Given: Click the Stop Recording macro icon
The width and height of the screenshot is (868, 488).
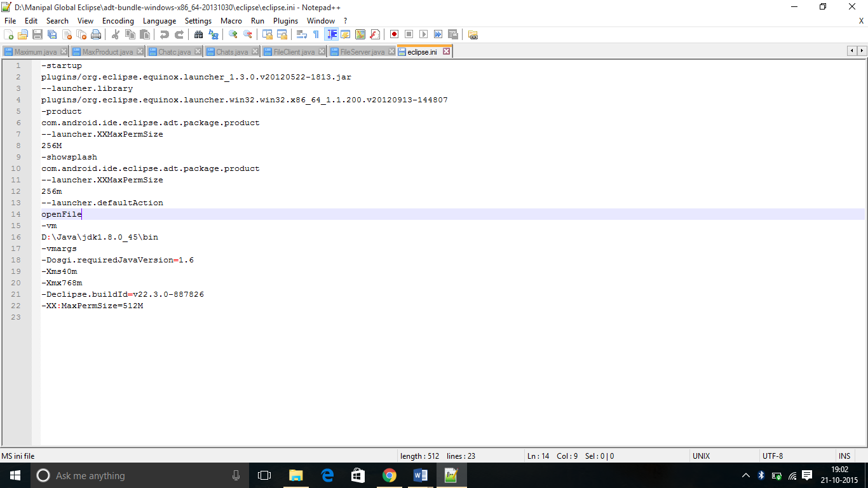Looking at the screenshot, I should (x=409, y=34).
